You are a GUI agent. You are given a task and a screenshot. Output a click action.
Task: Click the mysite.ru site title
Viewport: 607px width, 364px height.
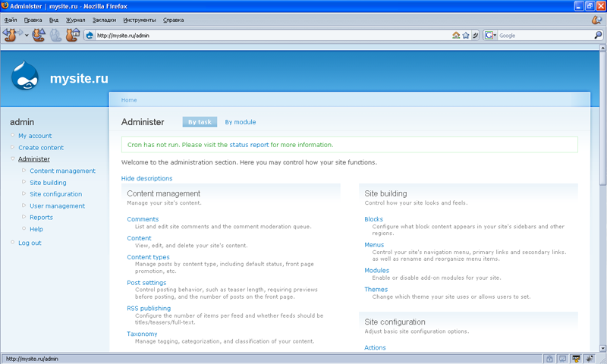coord(79,79)
